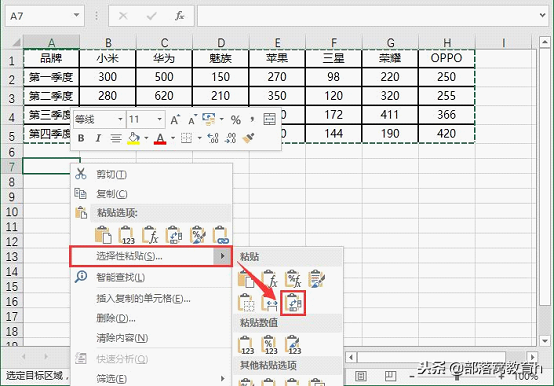Viewport: 554px width, 386px height.
Task: Expand the formula bar with its chevron
Action: [x=543, y=15]
